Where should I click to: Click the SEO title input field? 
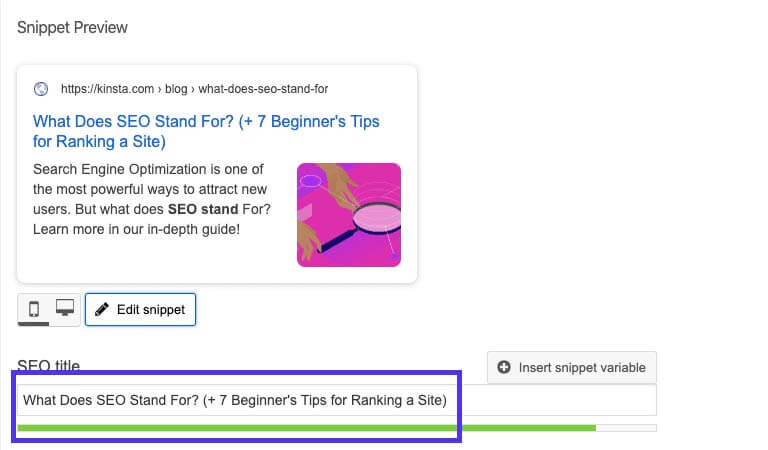[336, 400]
